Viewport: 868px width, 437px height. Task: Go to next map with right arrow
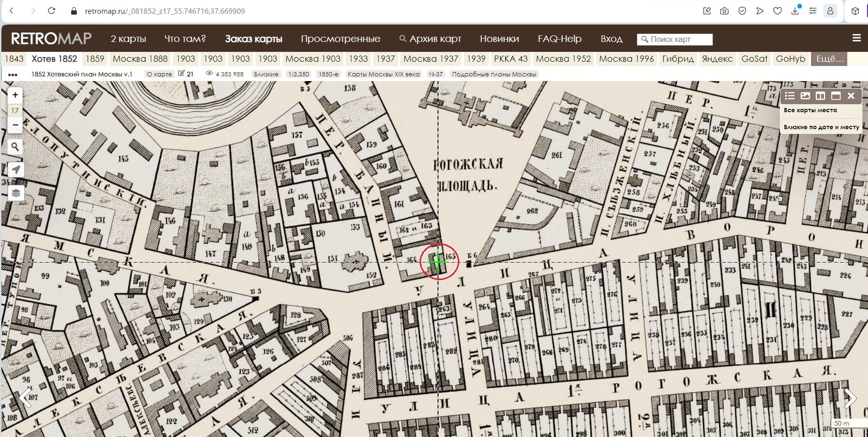coord(850,398)
